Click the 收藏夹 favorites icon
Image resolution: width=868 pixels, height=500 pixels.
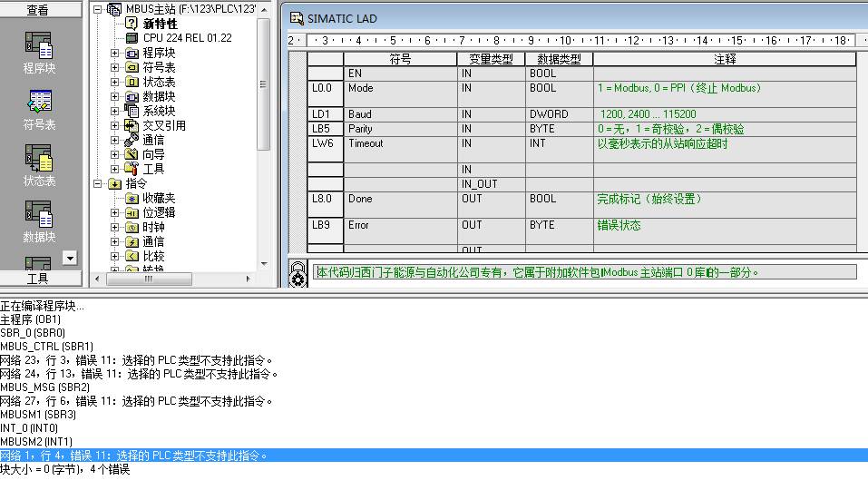[x=132, y=198]
